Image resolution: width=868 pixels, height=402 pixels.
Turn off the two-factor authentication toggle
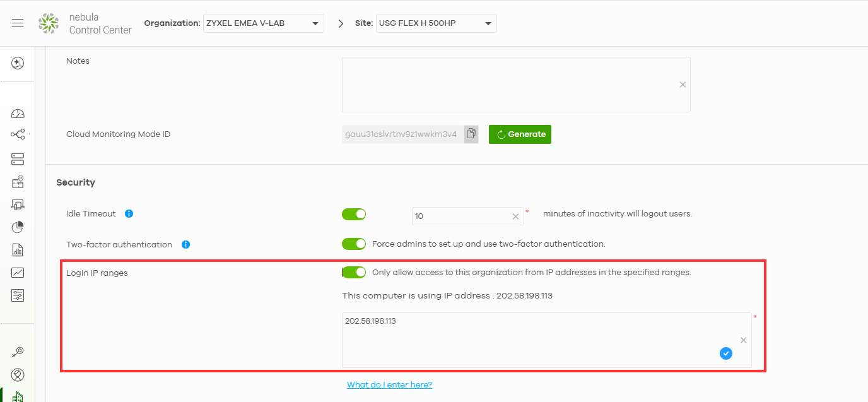(x=354, y=244)
